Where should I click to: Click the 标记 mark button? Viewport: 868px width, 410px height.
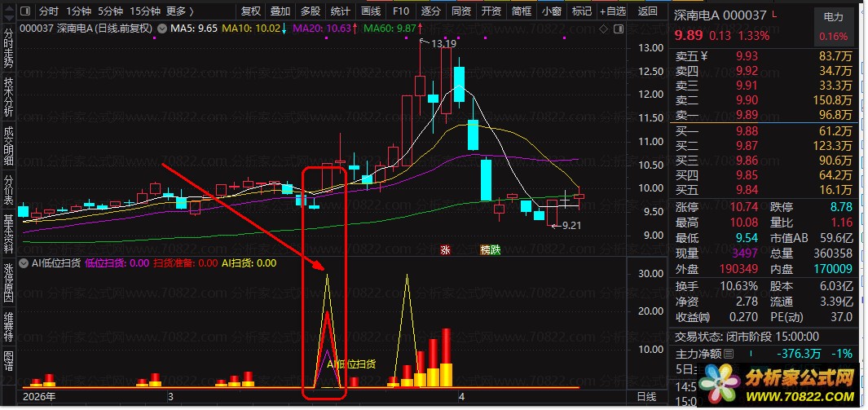pos(582,11)
